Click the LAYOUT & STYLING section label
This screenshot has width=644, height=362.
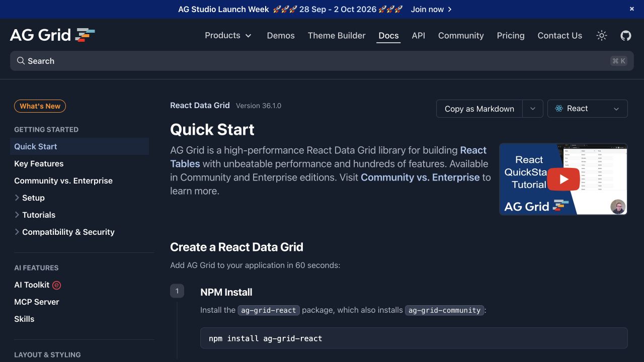coord(47,354)
